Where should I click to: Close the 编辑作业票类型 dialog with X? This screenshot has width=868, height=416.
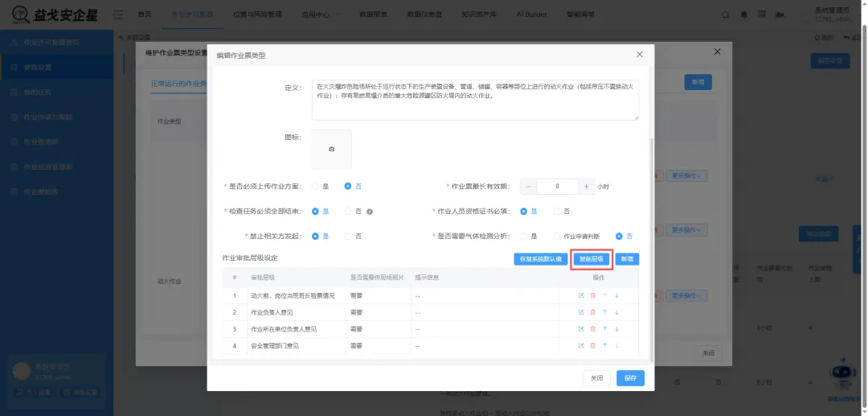click(640, 54)
